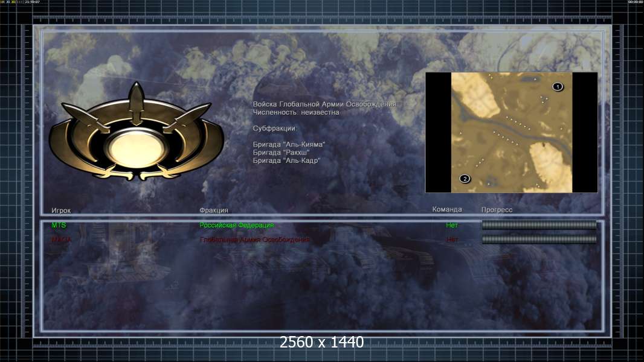This screenshot has width=644, height=362.
Task: Click the Команда column header
Action: [447, 209]
